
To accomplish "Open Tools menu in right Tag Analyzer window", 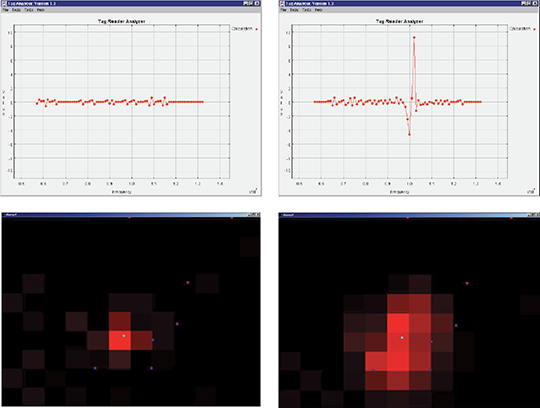I will click(x=307, y=10).
